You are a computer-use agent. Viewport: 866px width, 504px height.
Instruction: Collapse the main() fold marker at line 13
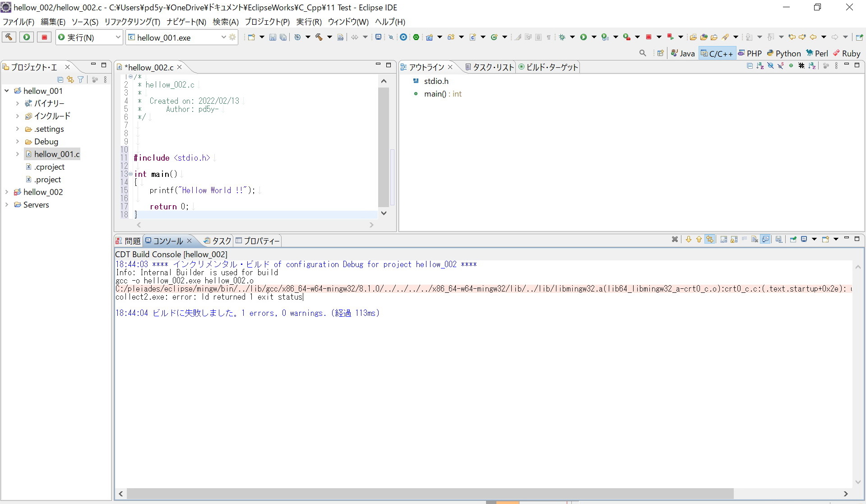[x=131, y=174]
